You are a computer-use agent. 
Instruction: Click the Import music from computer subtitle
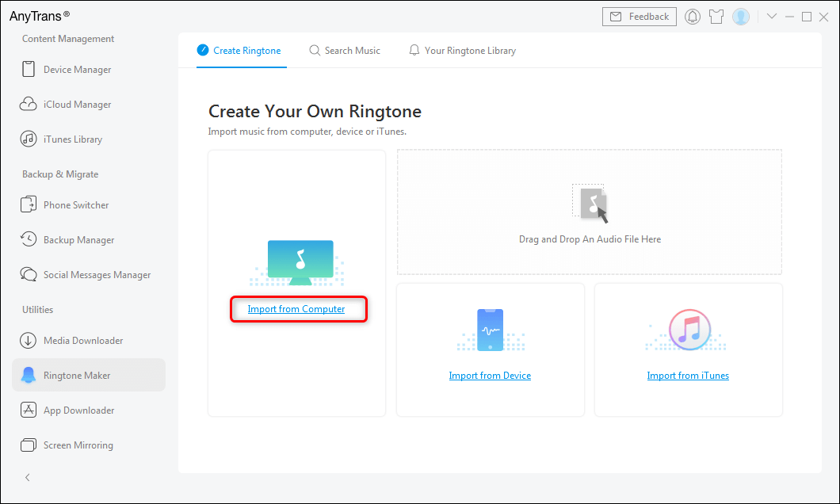[x=307, y=132]
